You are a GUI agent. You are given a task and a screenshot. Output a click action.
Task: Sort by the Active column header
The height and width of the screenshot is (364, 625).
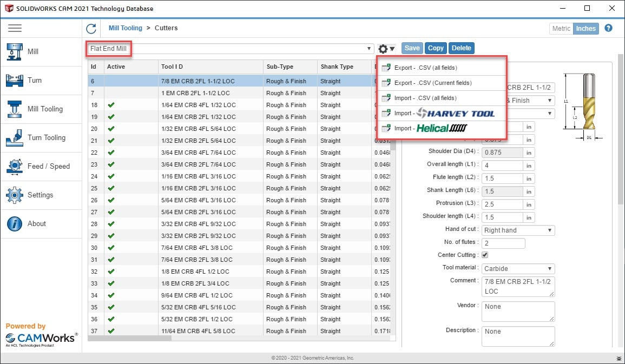click(131, 67)
